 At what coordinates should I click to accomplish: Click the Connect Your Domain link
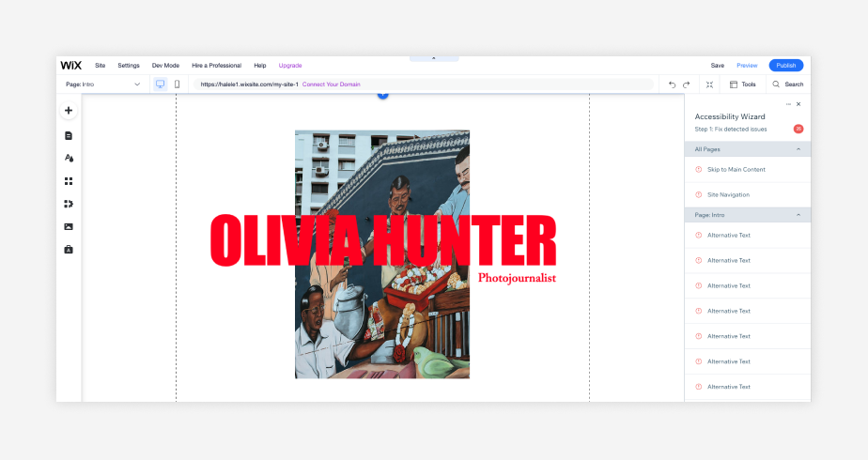(x=331, y=84)
